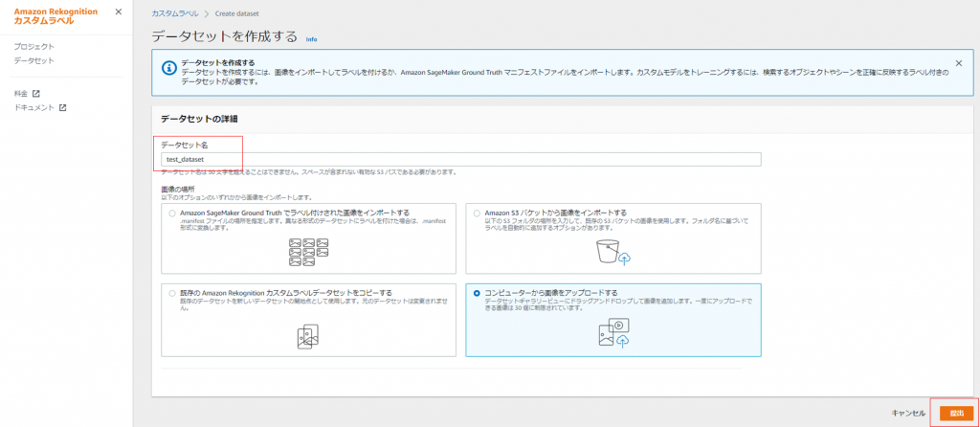The height and width of the screenshot is (427, 980).
Task: Go to the カスタムラベル breadcrumb
Action: [x=175, y=13]
